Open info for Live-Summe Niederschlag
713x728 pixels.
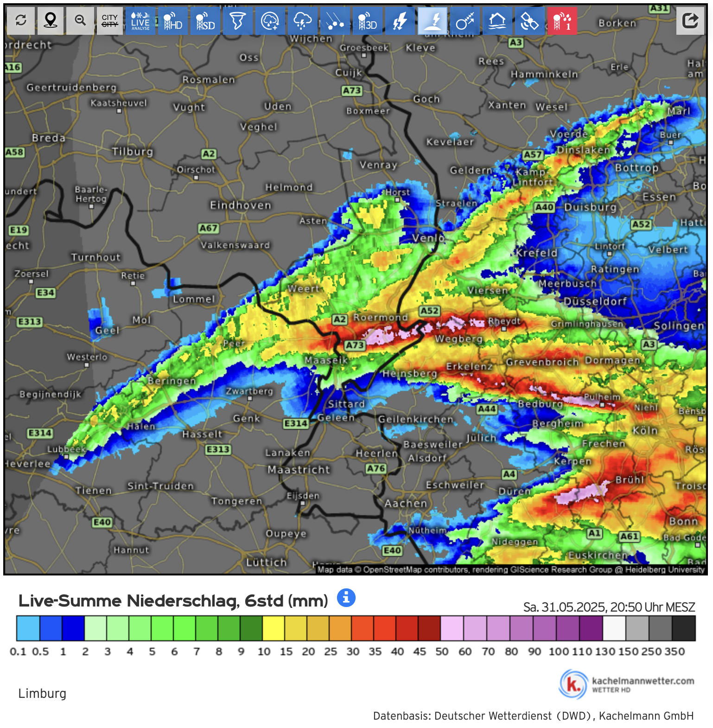346,598
